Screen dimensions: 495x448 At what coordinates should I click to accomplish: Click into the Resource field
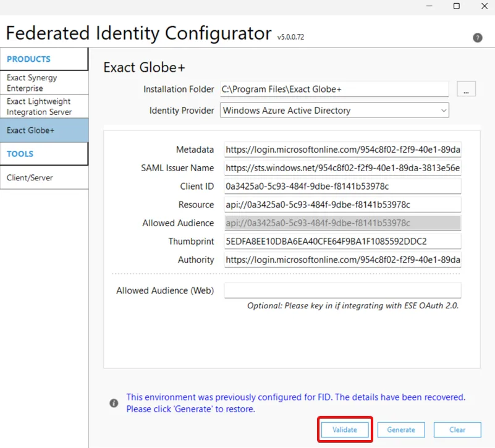[x=342, y=205]
